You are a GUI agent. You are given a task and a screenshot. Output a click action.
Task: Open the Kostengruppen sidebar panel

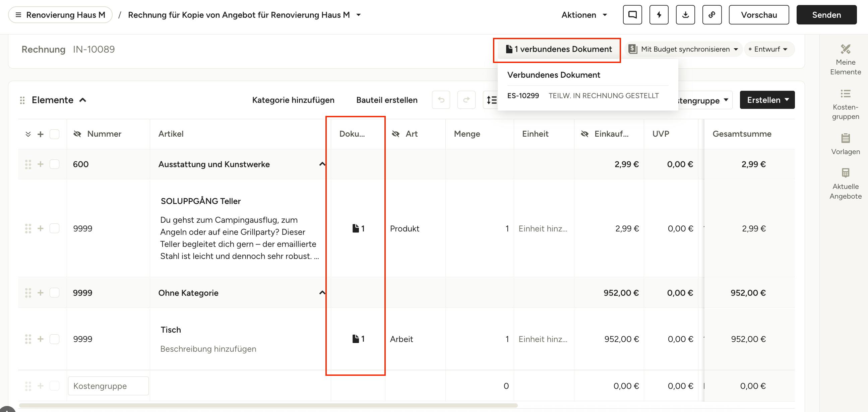[845, 105]
